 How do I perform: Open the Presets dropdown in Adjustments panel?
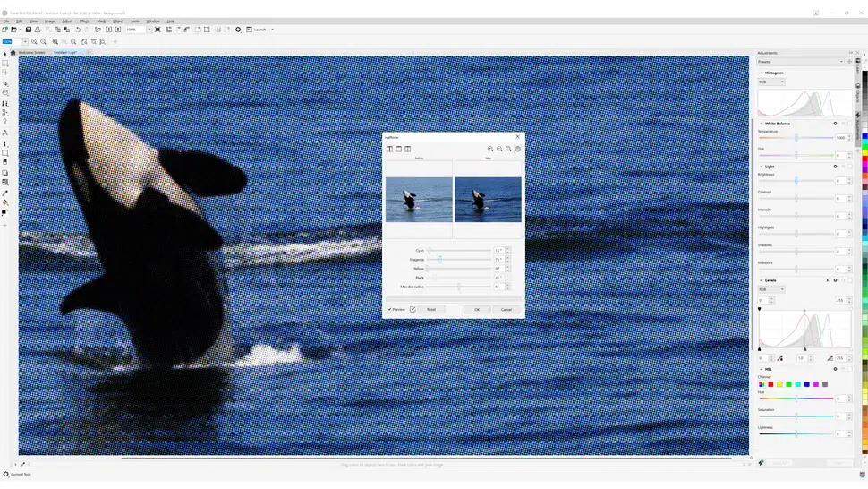tap(799, 62)
